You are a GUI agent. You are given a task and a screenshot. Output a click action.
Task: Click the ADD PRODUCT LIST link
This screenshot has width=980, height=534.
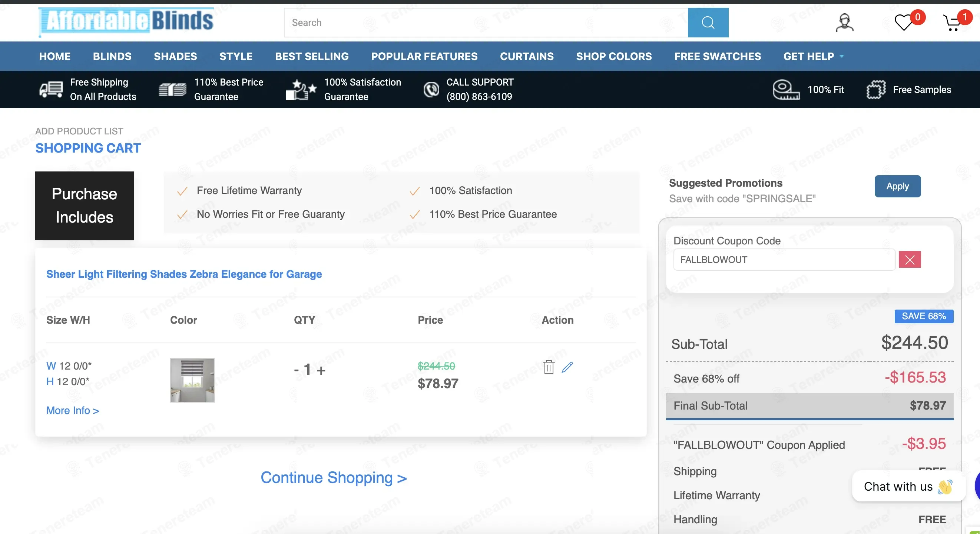(x=79, y=131)
